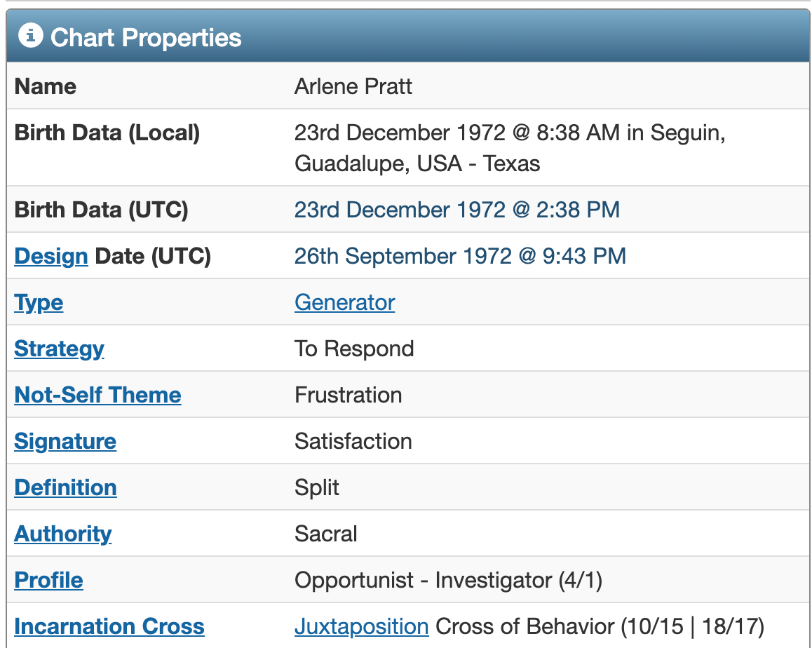Viewport: 812px width, 648px height.
Task: Click the Sacral authority value
Action: (326, 534)
